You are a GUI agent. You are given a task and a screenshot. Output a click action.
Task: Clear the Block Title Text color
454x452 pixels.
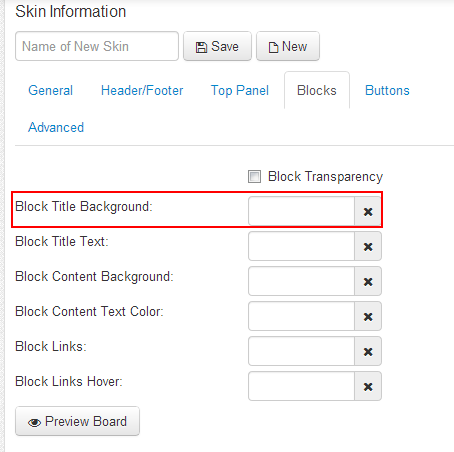(x=368, y=246)
